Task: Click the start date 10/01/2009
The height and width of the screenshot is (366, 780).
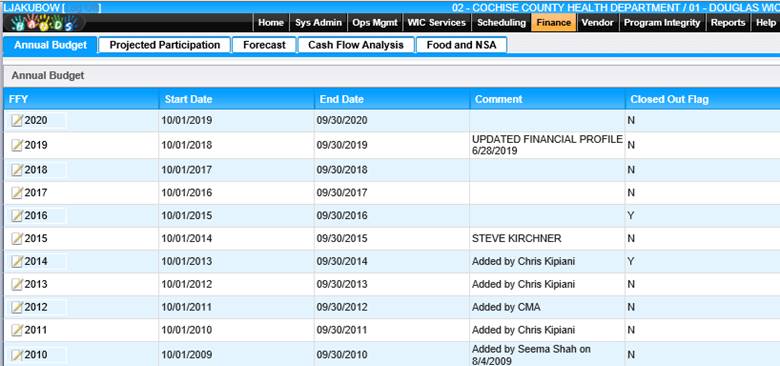Action: pos(187,355)
